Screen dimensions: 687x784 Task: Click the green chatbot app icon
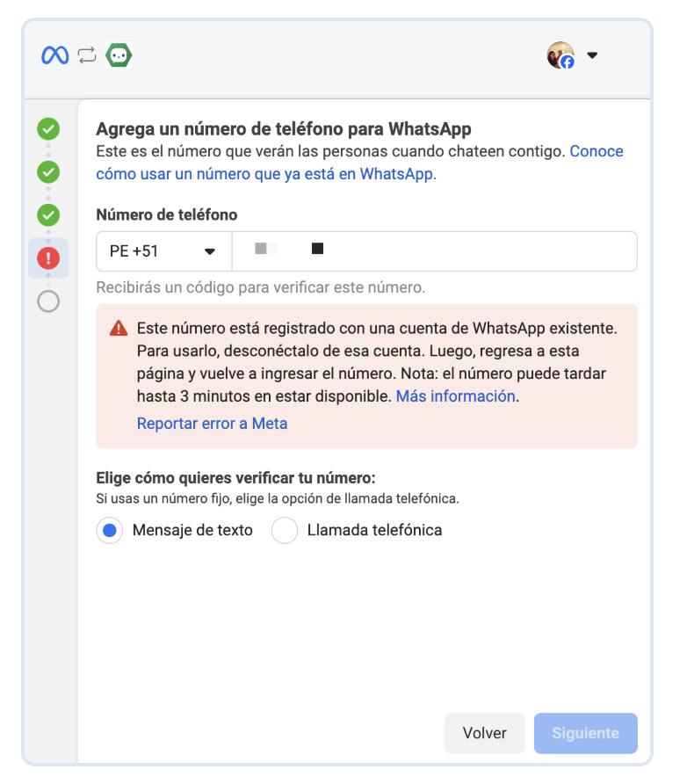(x=119, y=55)
